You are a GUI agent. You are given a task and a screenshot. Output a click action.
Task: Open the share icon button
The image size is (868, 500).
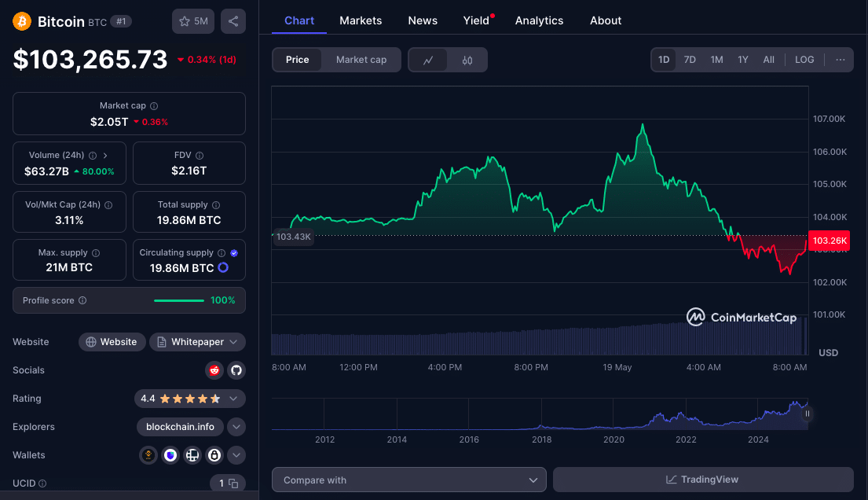coord(233,21)
